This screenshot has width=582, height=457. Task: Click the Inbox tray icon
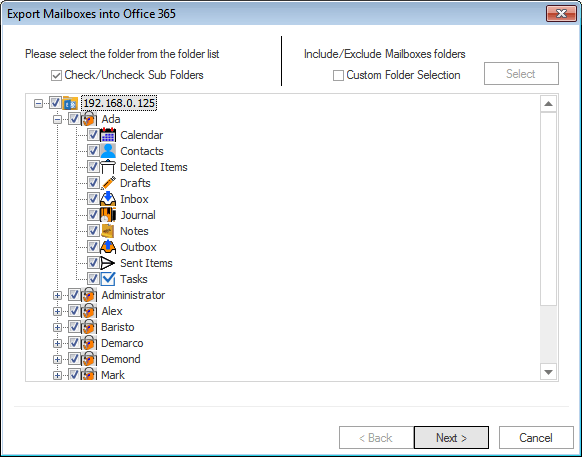coord(108,199)
